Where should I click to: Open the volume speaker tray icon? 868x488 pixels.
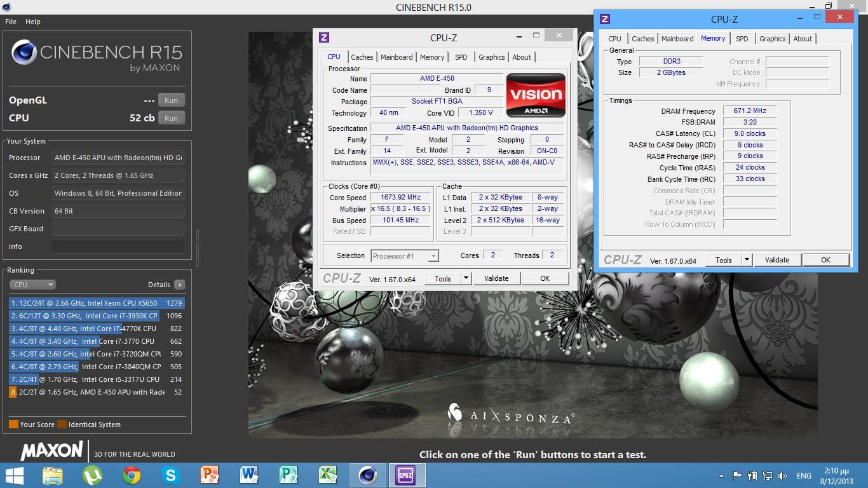tap(782, 475)
